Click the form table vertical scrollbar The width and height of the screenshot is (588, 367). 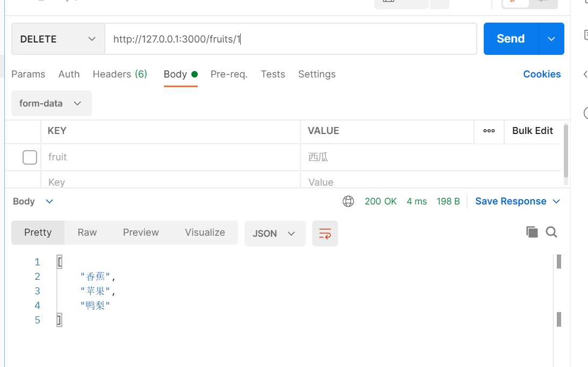tap(566, 150)
